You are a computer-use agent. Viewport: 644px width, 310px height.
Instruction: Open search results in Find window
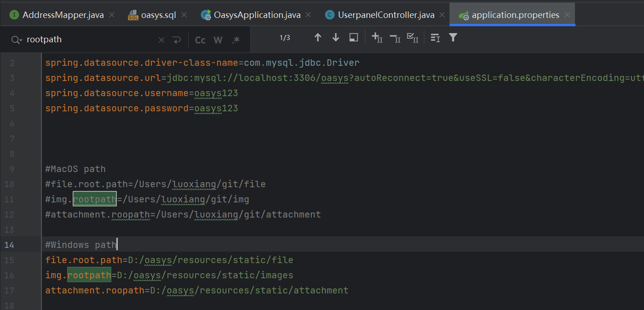[354, 38]
